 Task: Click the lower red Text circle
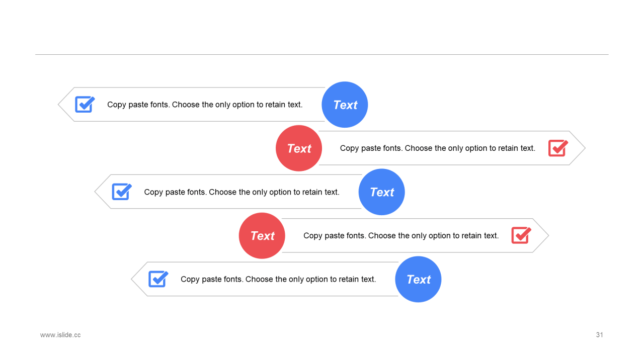[x=262, y=236]
